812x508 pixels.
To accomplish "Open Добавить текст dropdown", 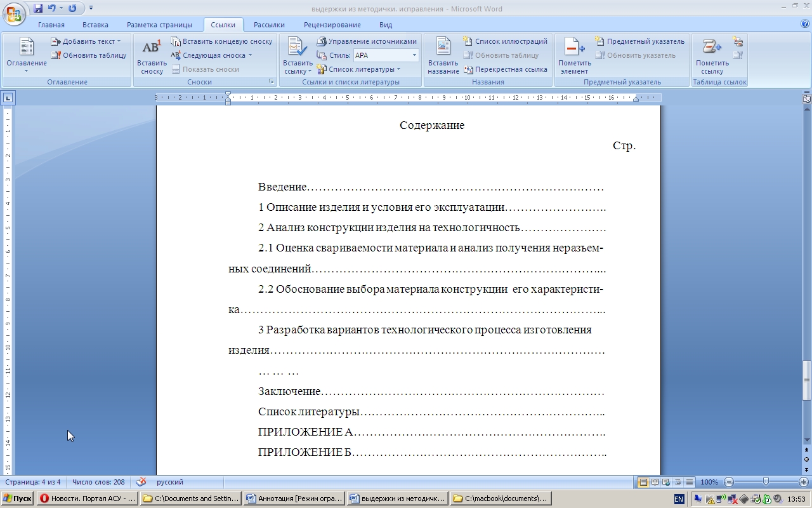I will pyautogui.click(x=86, y=41).
